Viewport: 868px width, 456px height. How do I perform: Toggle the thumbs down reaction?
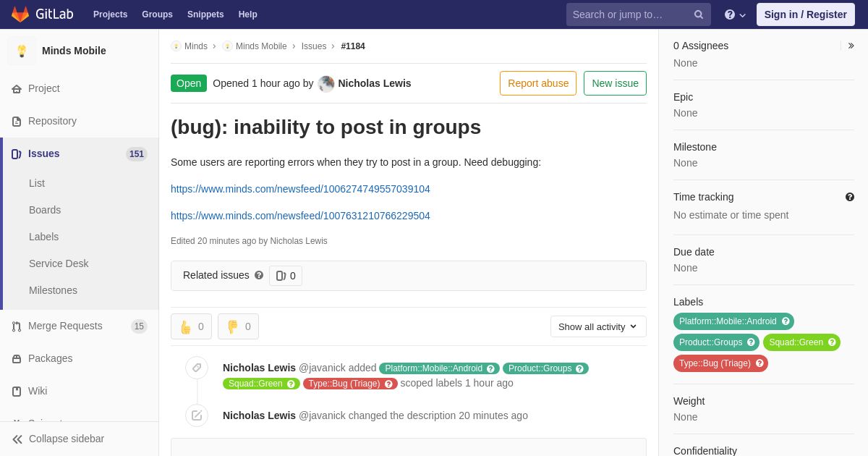(238, 326)
